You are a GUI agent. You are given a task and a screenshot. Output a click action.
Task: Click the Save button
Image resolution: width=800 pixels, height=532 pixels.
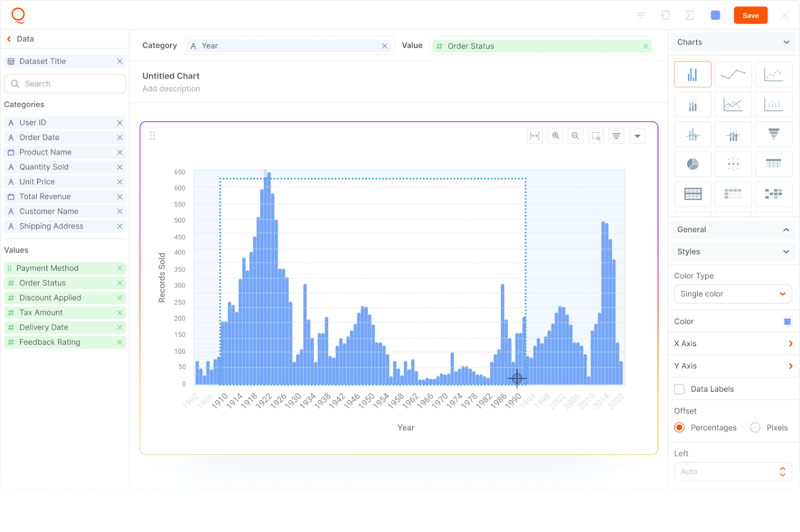click(x=750, y=15)
